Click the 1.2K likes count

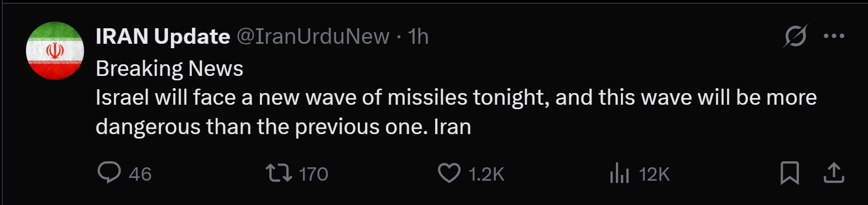pyautogui.click(x=487, y=174)
